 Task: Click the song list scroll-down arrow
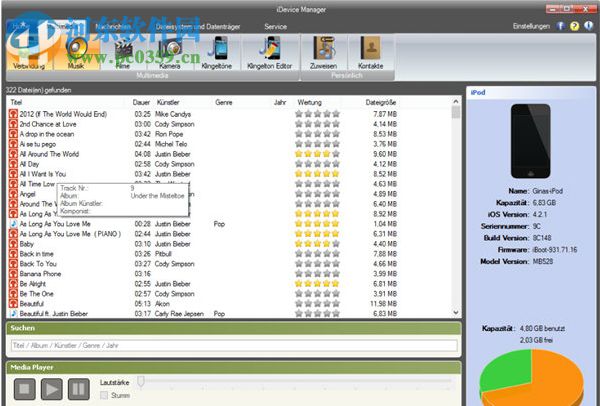coord(455,313)
